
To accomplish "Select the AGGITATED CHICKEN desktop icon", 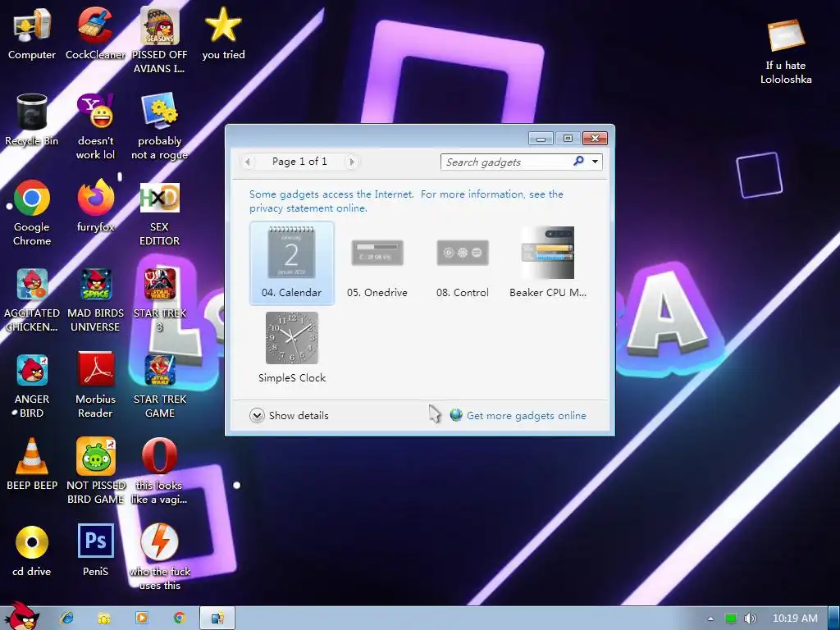I will tap(32, 299).
